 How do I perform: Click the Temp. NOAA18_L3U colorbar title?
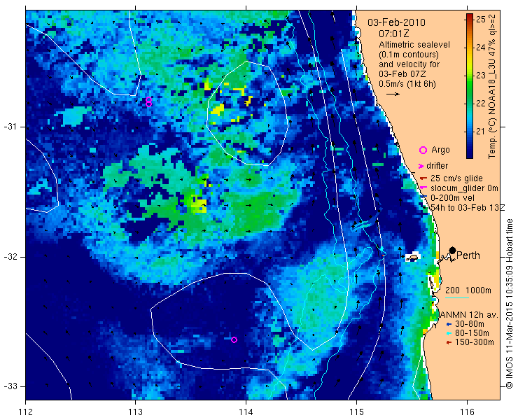[x=493, y=86]
